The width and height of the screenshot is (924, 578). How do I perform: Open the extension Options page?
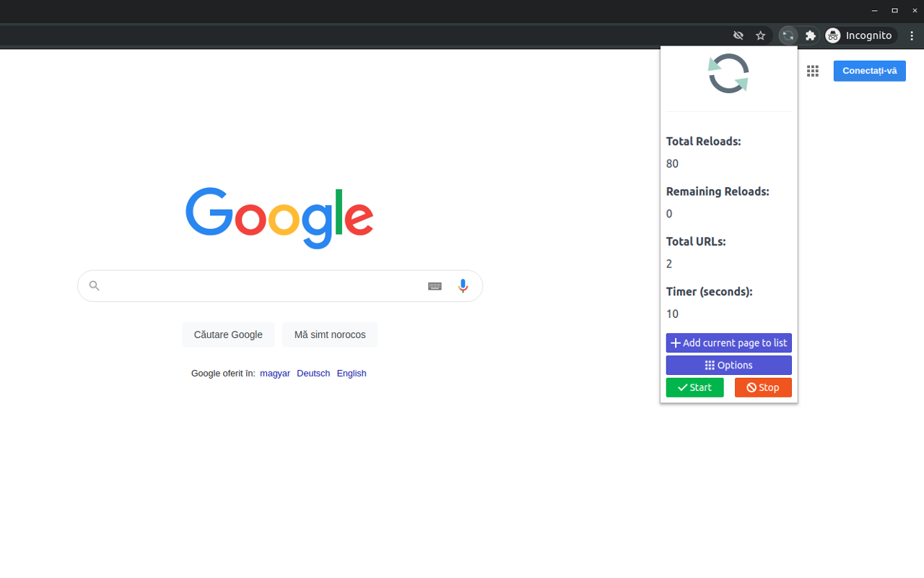(728, 365)
